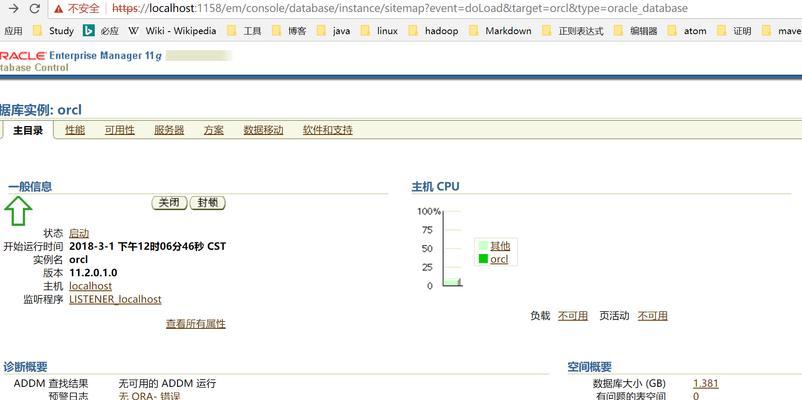Image resolution: width=802 pixels, height=400 pixels.
Task: Switch to the 性能 performance tab
Action: pos(75,130)
